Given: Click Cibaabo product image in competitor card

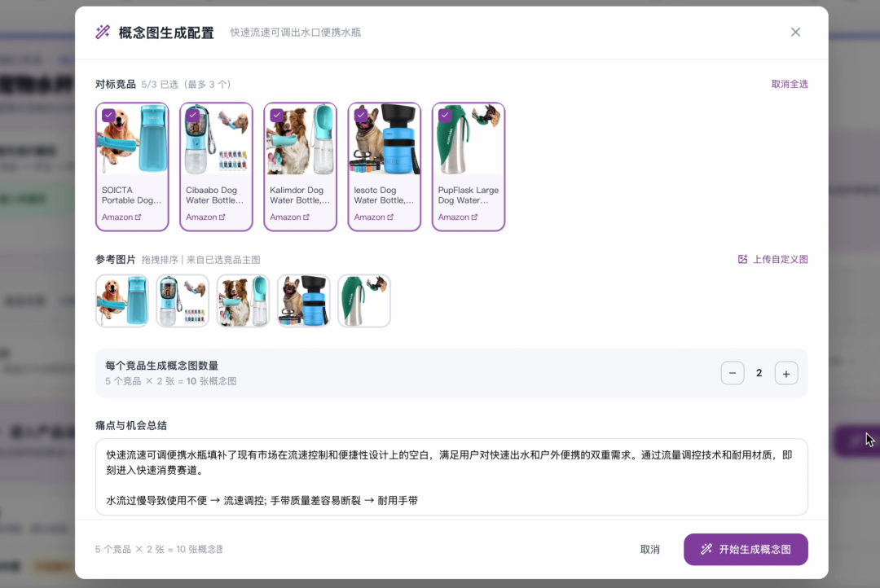Looking at the screenshot, I should point(216,139).
